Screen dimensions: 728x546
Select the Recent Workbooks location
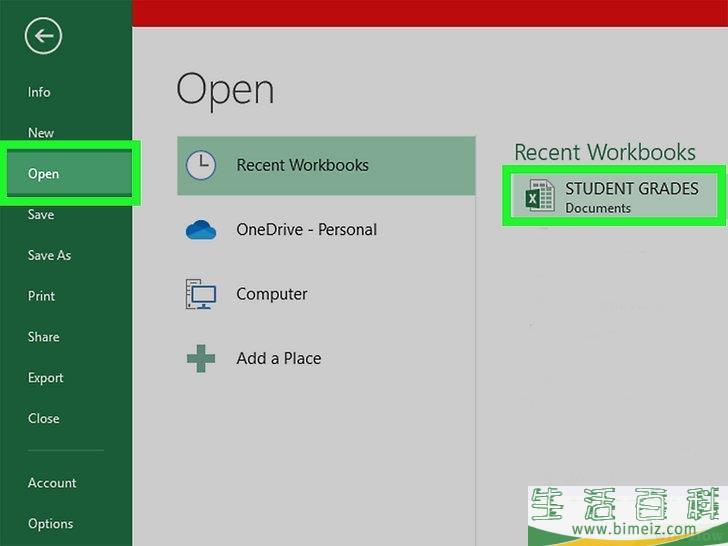click(326, 165)
